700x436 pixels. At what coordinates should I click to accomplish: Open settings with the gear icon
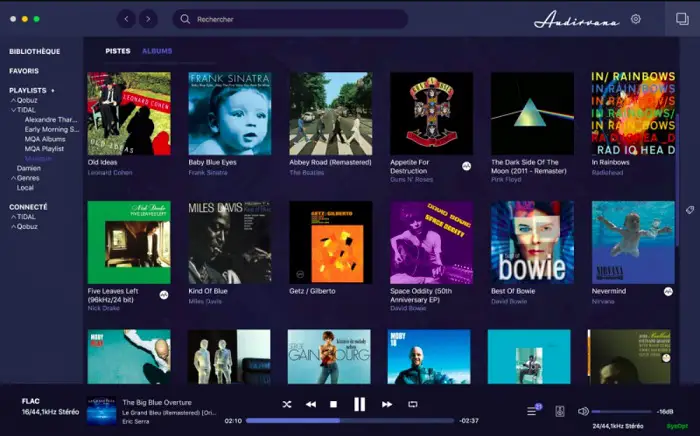(x=636, y=19)
